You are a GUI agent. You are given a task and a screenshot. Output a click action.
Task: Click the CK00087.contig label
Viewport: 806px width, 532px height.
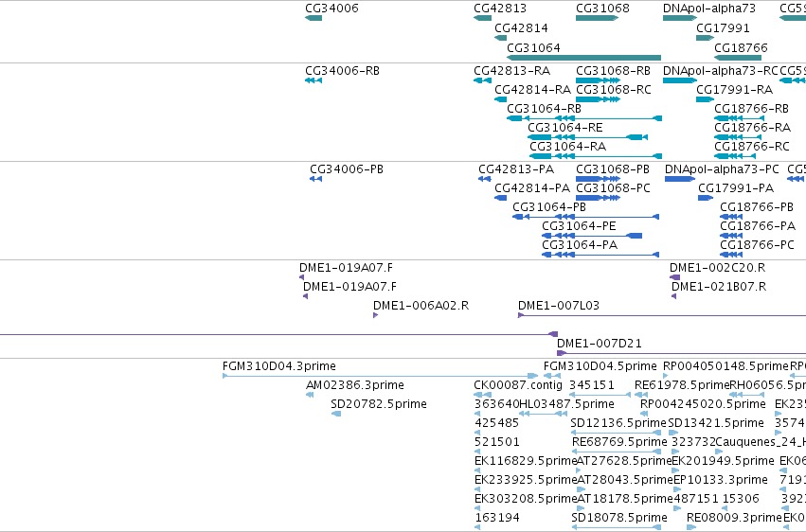[x=518, y=385]
